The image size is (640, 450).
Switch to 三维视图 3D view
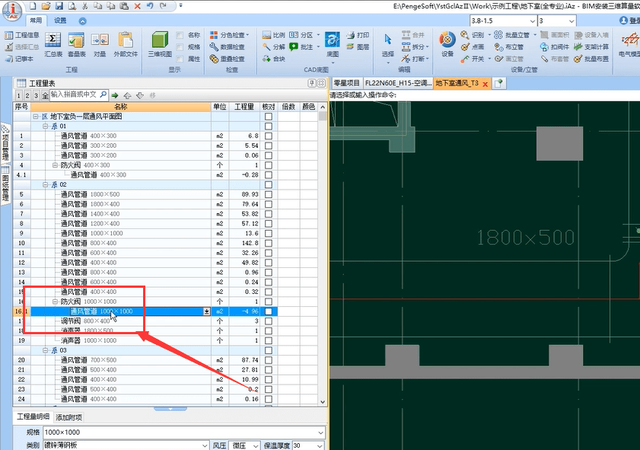tap(160, 45)
